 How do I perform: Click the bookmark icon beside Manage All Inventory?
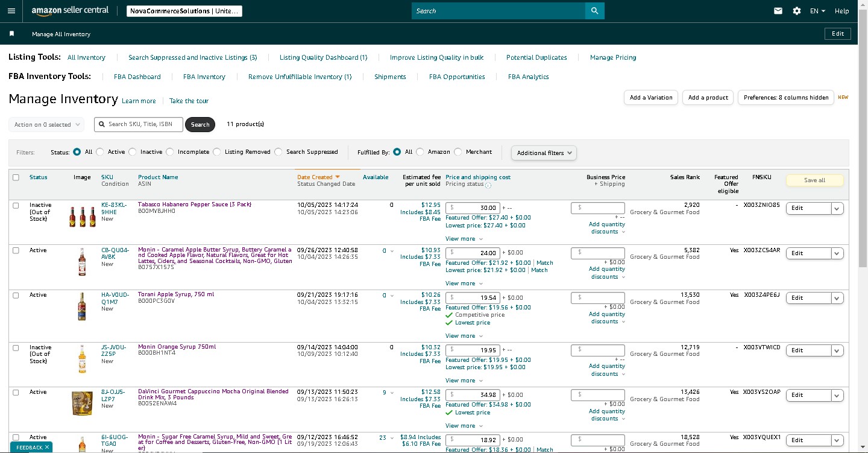point(11,34)
